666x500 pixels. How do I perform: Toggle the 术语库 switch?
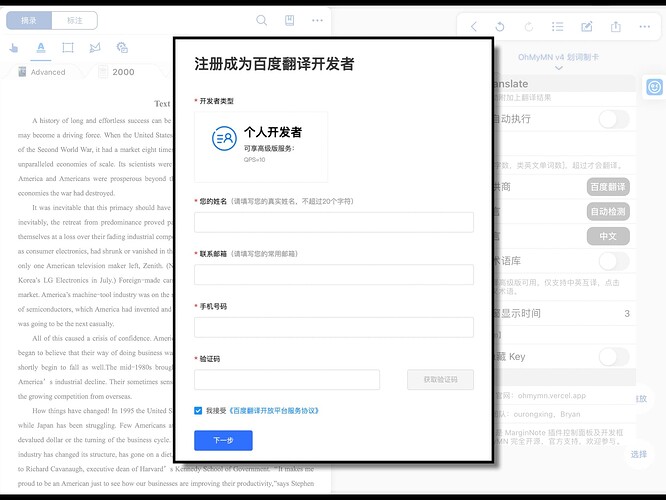pos(614,261)
